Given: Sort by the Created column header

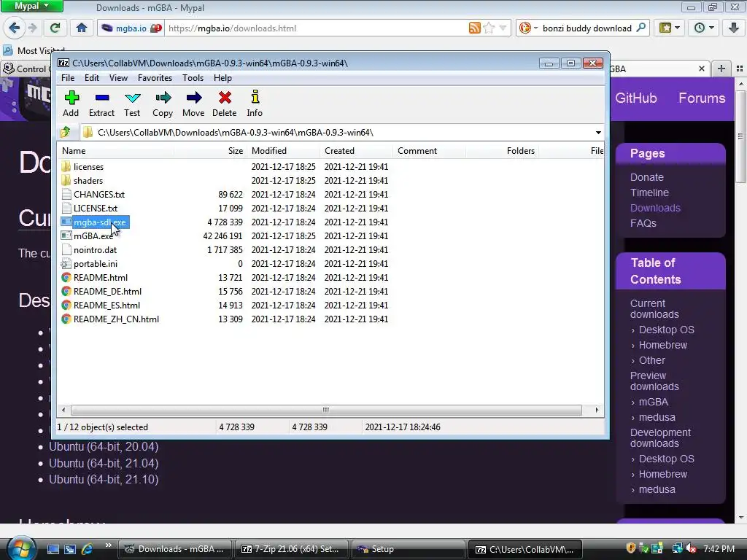Looking at the screenshot, I should pos(357,150).
